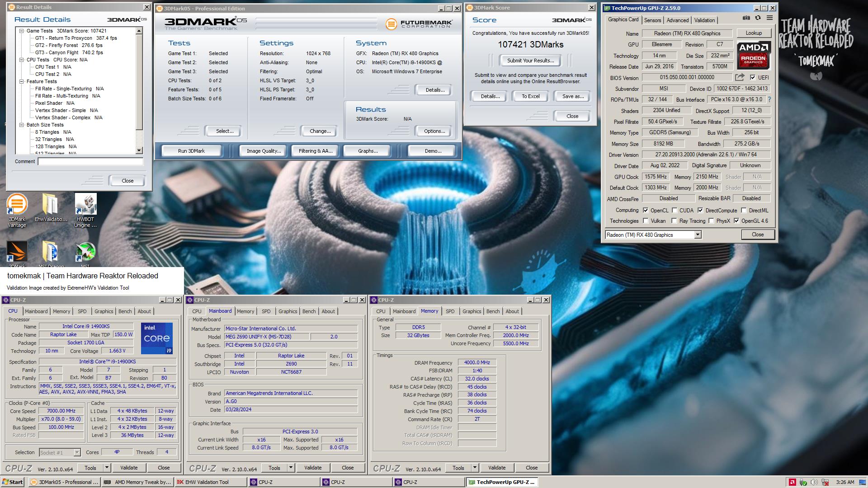Image resolution: width=868 pixels, height=488 pixels.
Task: Open Bench tab in rightmost CPU-Z window
Action: coord(493,311)
